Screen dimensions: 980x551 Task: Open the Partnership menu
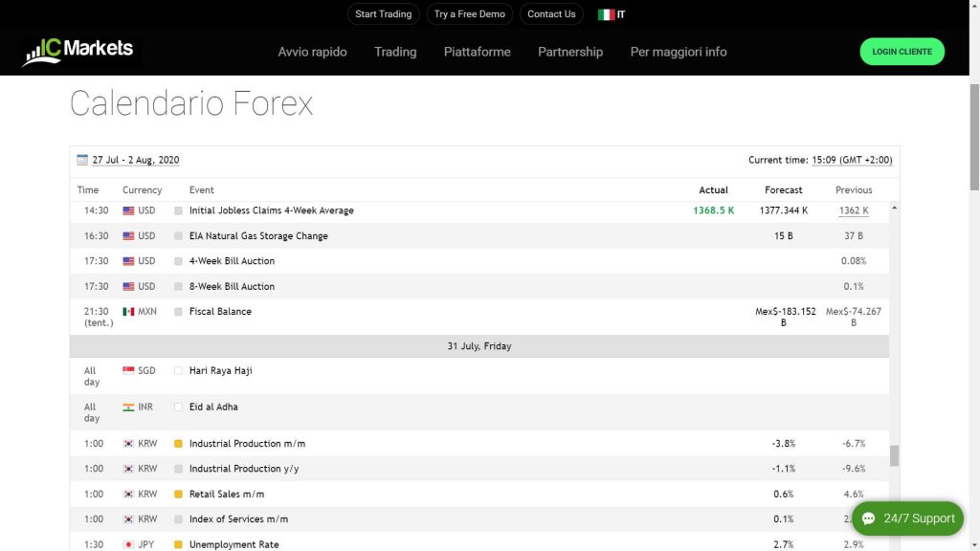(570, 52)
